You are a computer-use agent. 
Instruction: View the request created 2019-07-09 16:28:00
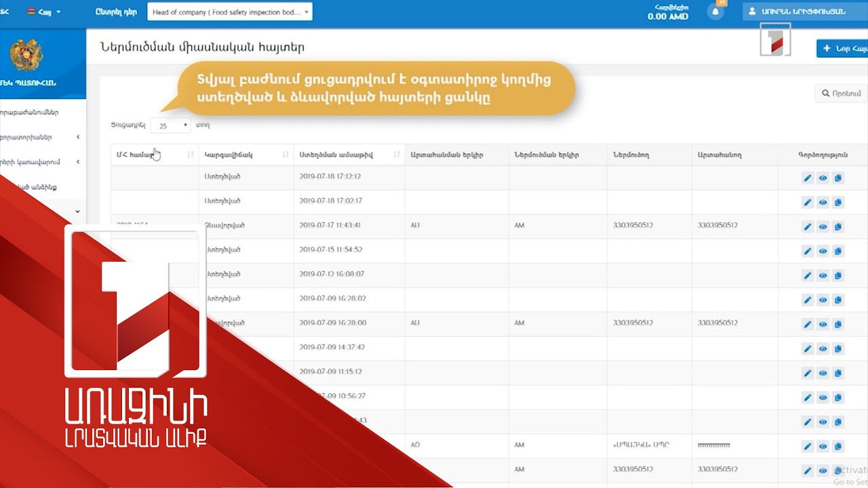pos(823,325)
